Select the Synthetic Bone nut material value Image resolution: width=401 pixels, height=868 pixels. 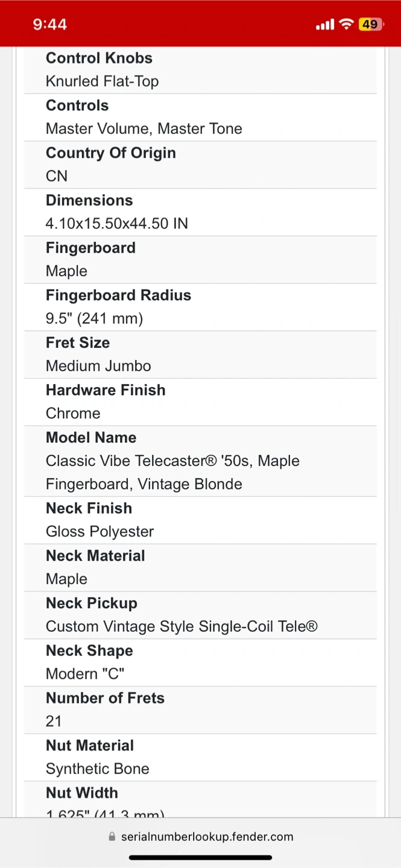point(97,769)
